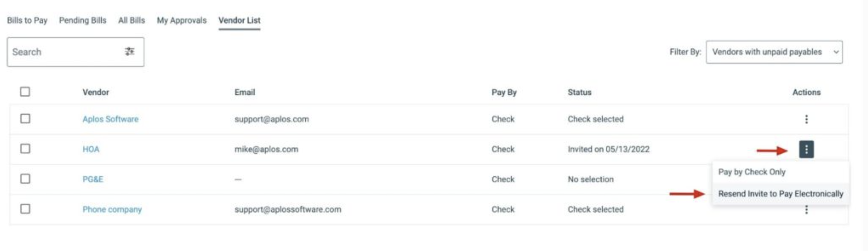Screen dimensions: 868x251
Task: Open the search filter options icon
Action: coord(130,52)
